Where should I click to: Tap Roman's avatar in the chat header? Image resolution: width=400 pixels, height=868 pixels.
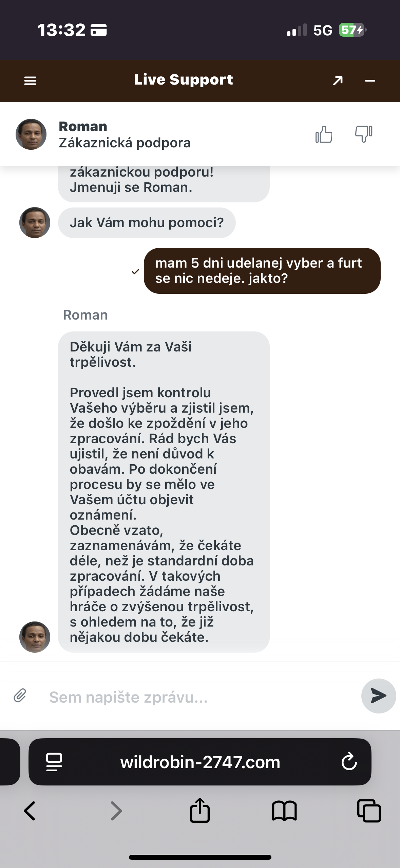(x=31, y=134)
